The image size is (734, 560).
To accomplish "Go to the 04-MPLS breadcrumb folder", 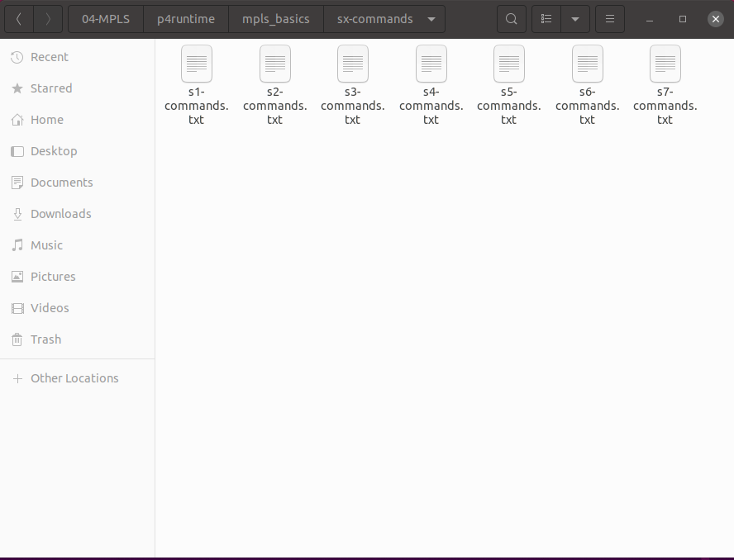I will [x=105, y=19].
